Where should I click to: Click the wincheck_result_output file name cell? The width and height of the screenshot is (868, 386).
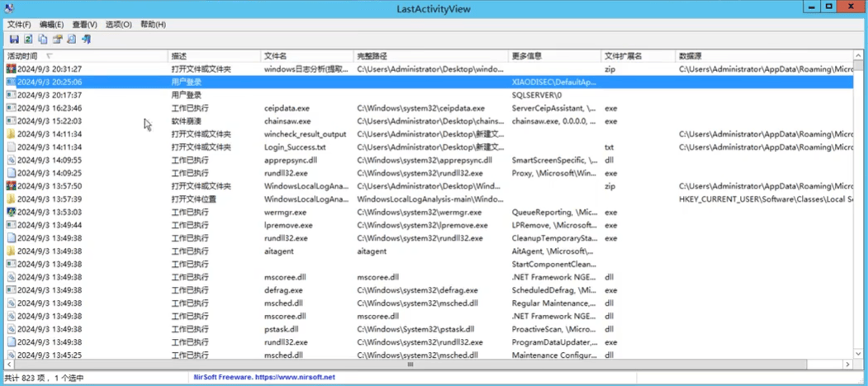coord(305,134)
